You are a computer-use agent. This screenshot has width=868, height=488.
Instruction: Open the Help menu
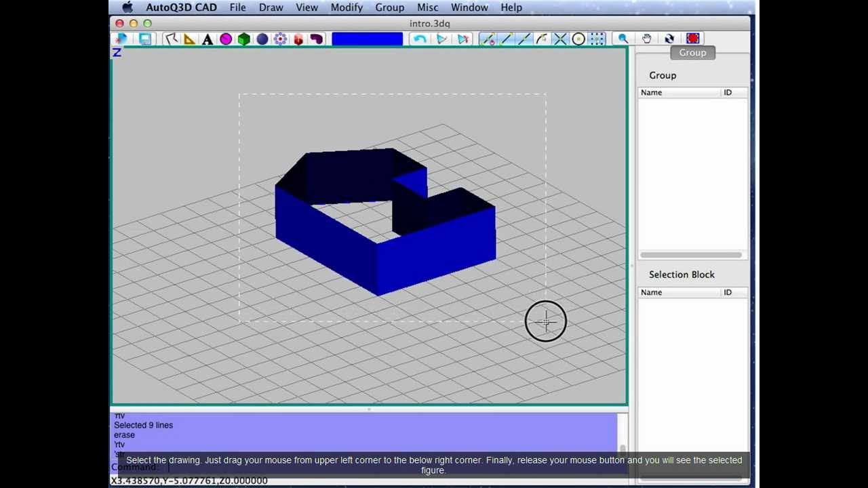(x=511, y=7)
